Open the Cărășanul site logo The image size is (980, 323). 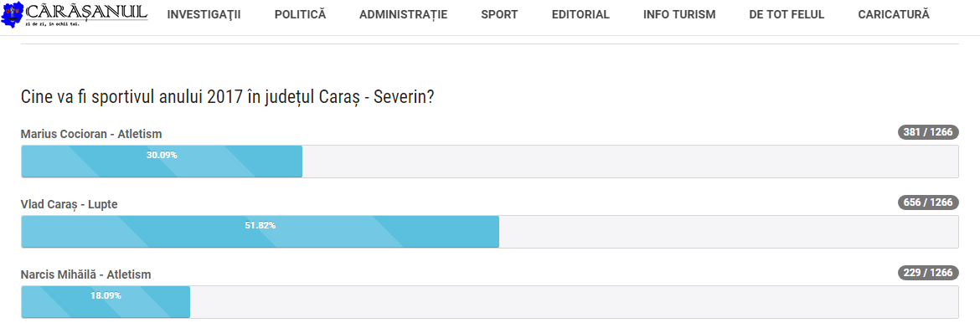click(75, 14)
